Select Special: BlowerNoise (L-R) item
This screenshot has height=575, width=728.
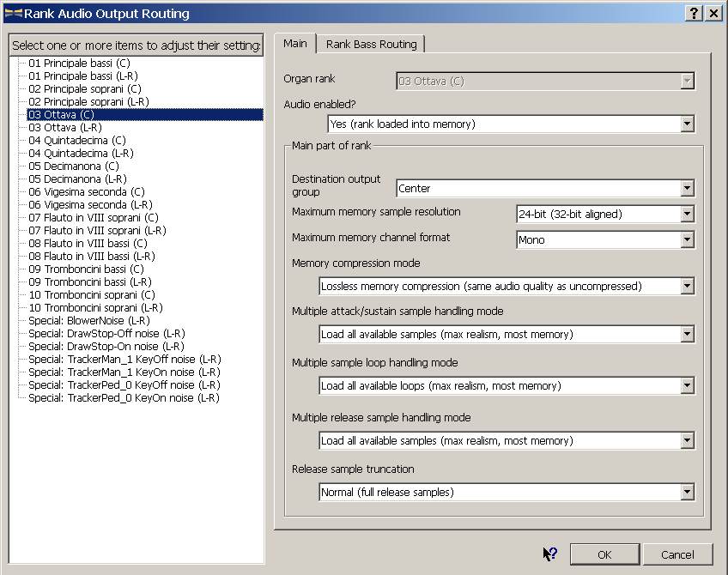click(89, 321)
